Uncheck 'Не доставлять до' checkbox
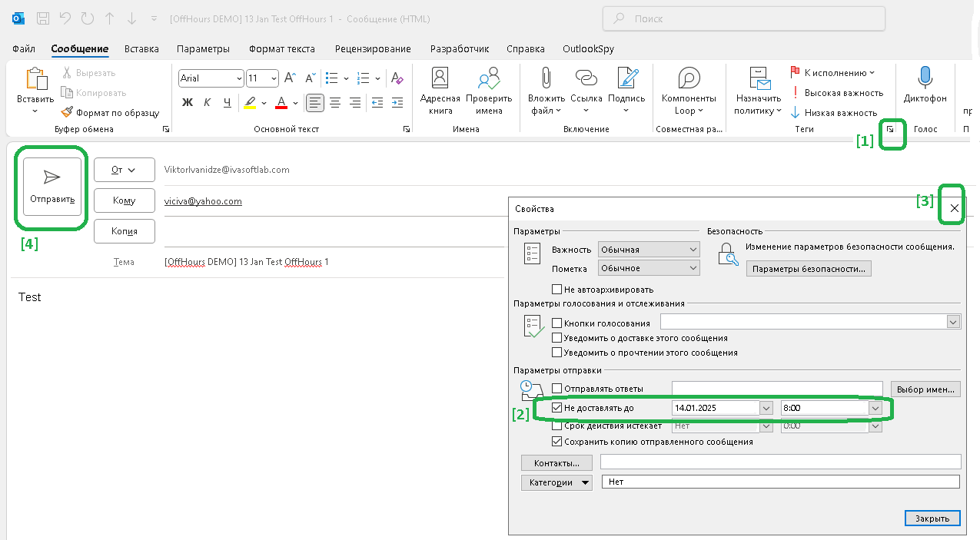Viewport: 980px width, 540px height. [557, 408]
